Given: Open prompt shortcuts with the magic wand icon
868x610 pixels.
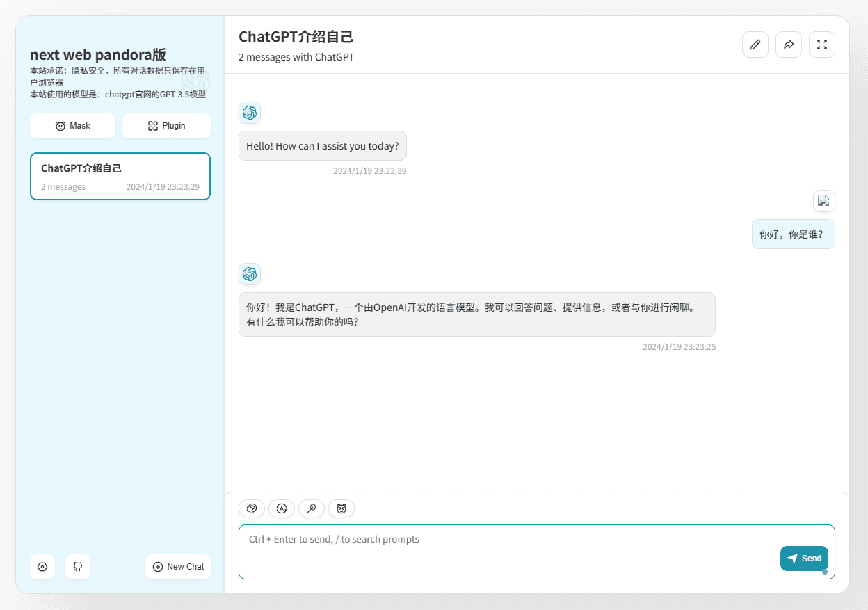Looking at the screenshot, I should 312,508.
